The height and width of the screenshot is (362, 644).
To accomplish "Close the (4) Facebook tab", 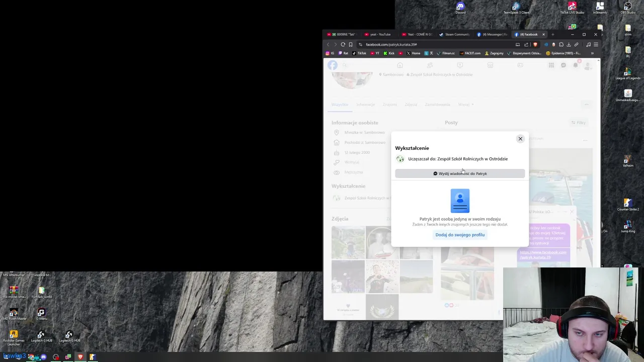I will click(x=543, y=34).
